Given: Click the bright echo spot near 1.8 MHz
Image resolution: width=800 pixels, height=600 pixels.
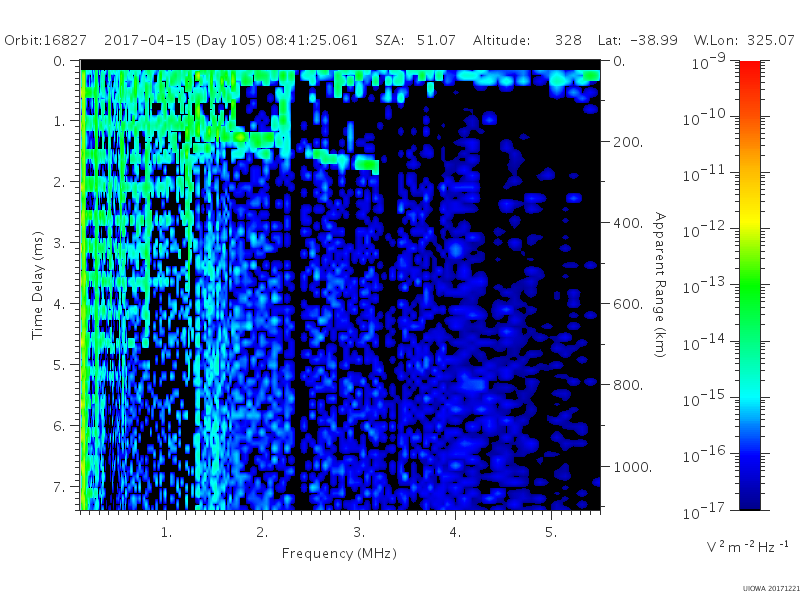Looking at the screenshot, I should 240,137.
